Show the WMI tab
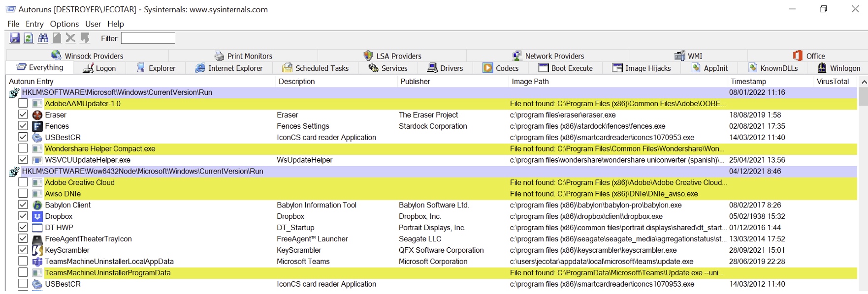This screenshot has height=294, width=868. click(x=688, y=56)
